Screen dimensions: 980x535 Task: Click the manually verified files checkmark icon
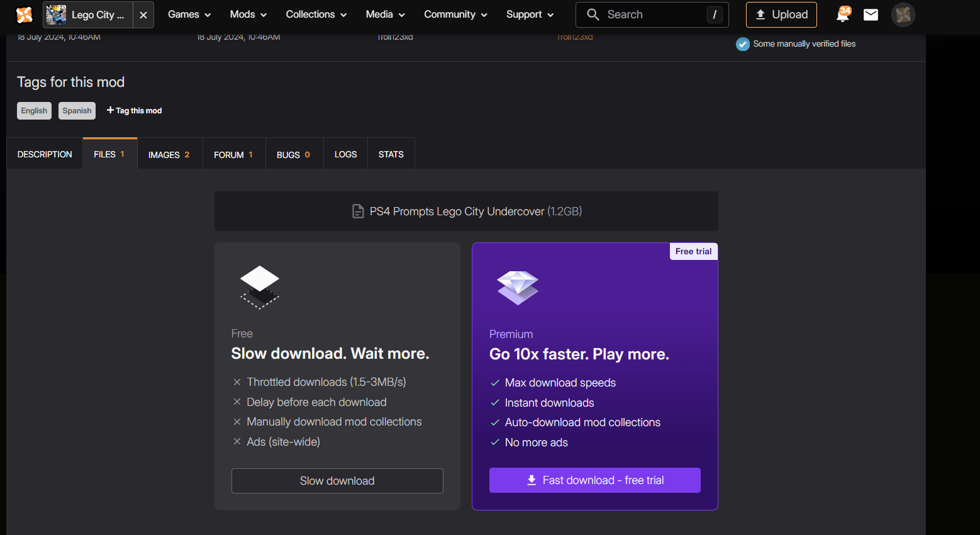743,44
